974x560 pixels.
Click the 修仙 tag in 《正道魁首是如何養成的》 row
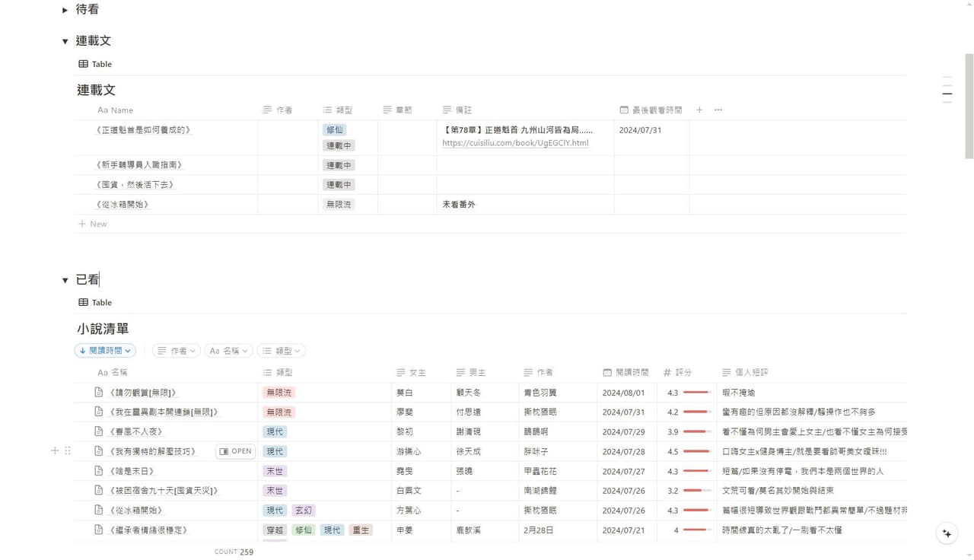(334, 130)
